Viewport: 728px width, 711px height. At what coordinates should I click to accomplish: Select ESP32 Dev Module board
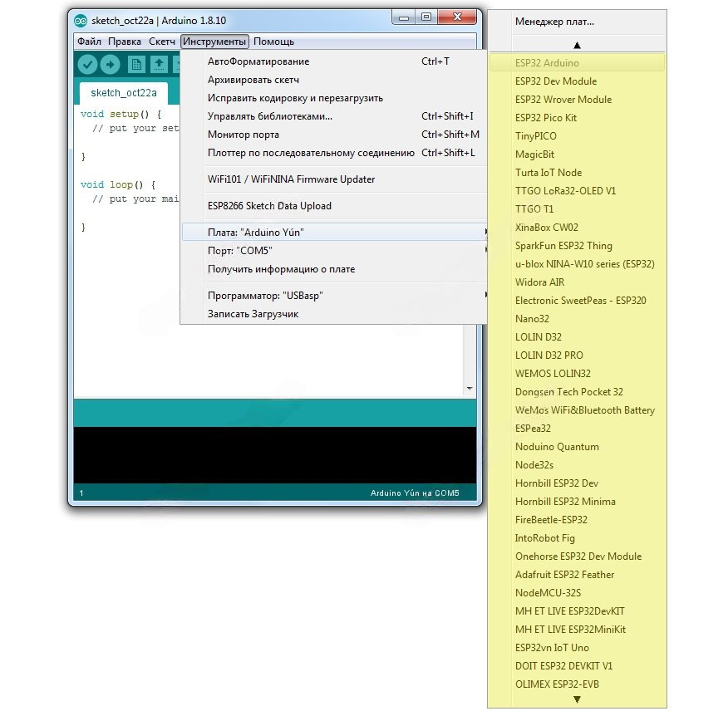(x=555, y=81)
